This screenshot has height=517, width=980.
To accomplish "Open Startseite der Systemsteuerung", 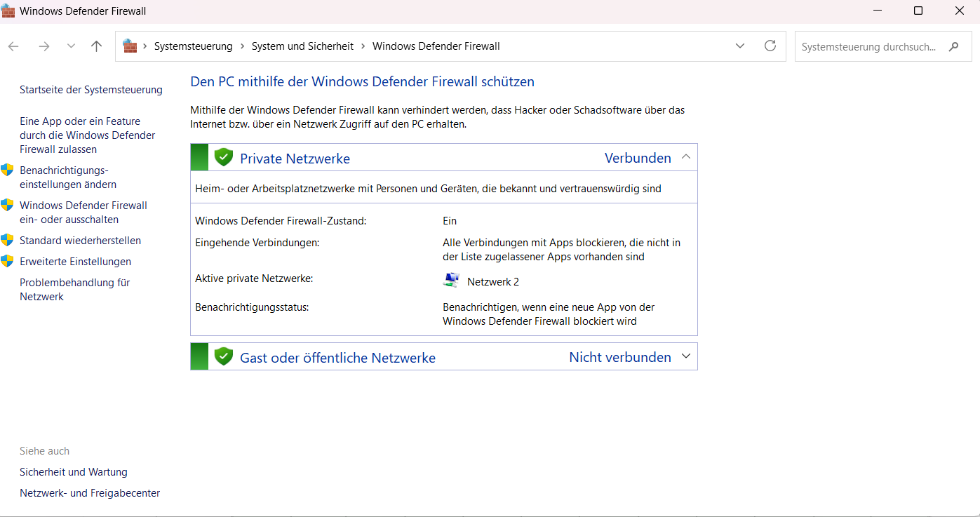I will [91, 90].
